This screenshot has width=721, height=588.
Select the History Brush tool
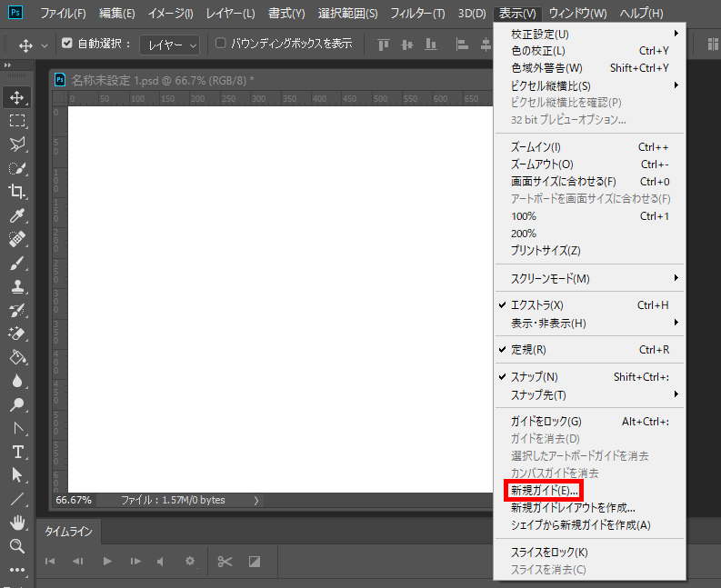(17, 310)
